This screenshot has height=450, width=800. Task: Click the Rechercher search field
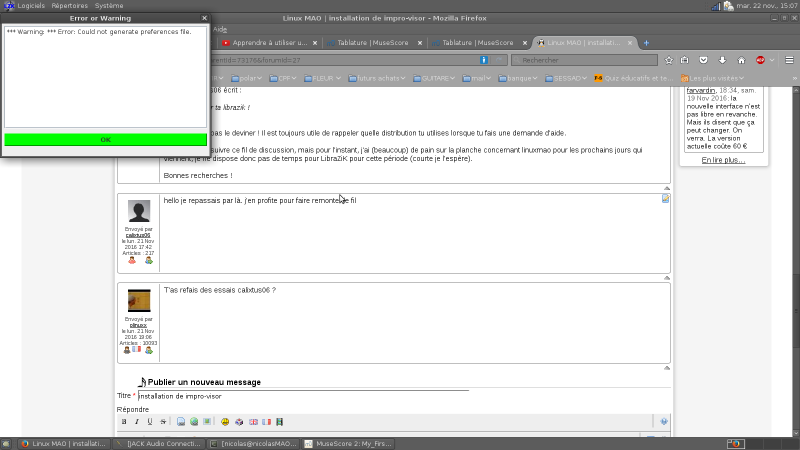[x=584, y=60]
